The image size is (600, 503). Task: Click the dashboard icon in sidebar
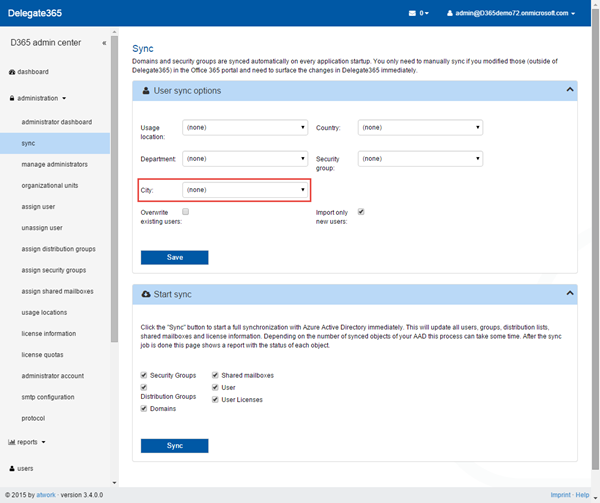point(12,72)
